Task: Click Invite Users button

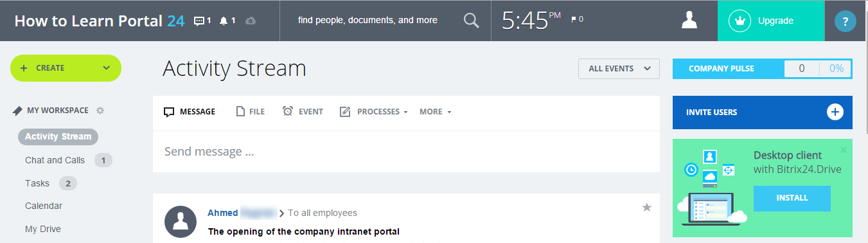Action: pos(763,113)
